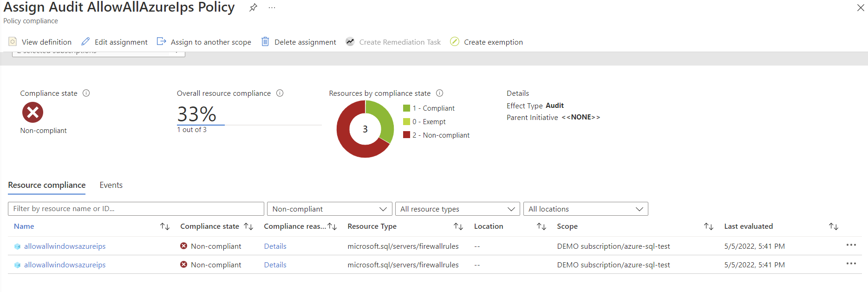Show info for Resources by compliance state

[x=439, y=93]
